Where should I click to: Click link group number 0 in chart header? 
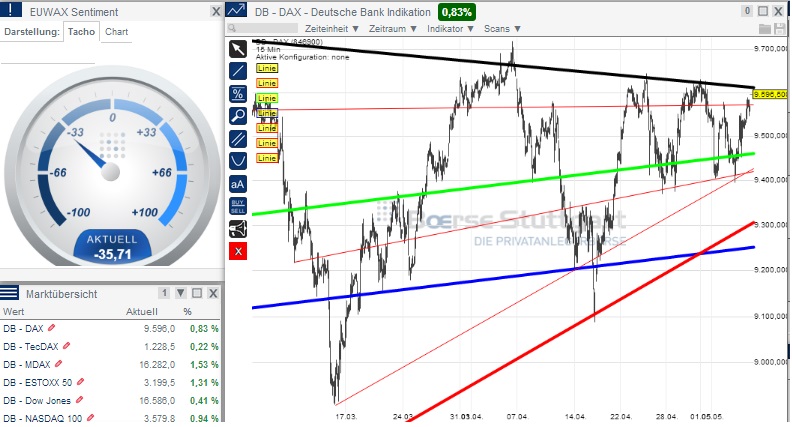[747, 11]
